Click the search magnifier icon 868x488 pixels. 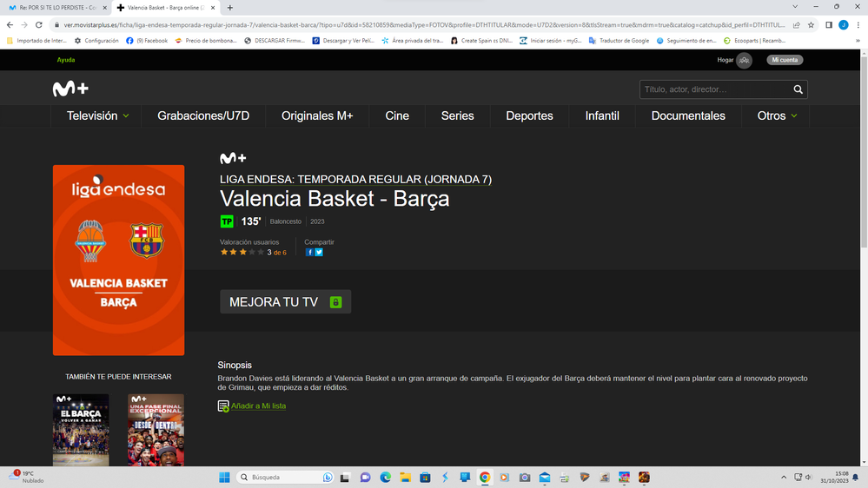[798, 89]
